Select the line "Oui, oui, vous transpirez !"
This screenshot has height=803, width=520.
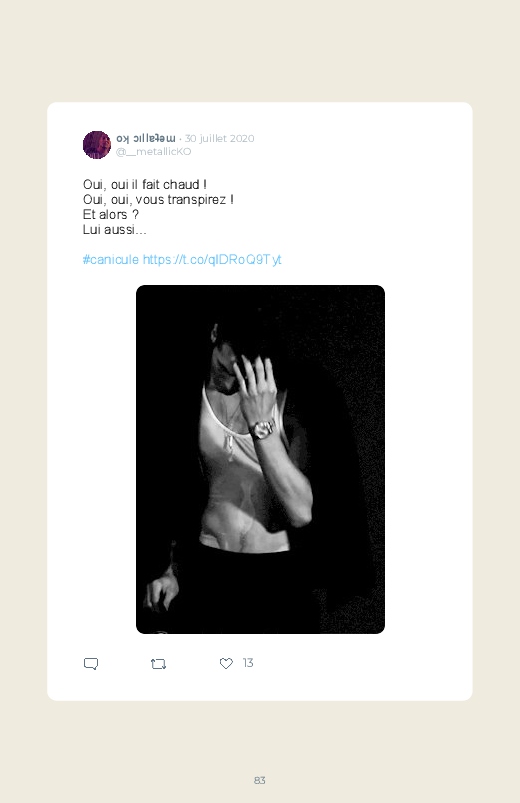[158, 199]
